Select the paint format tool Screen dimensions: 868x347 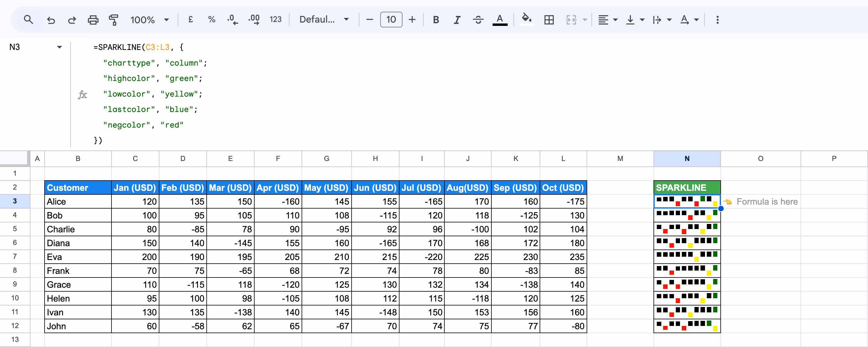click(x=114, y=20)
